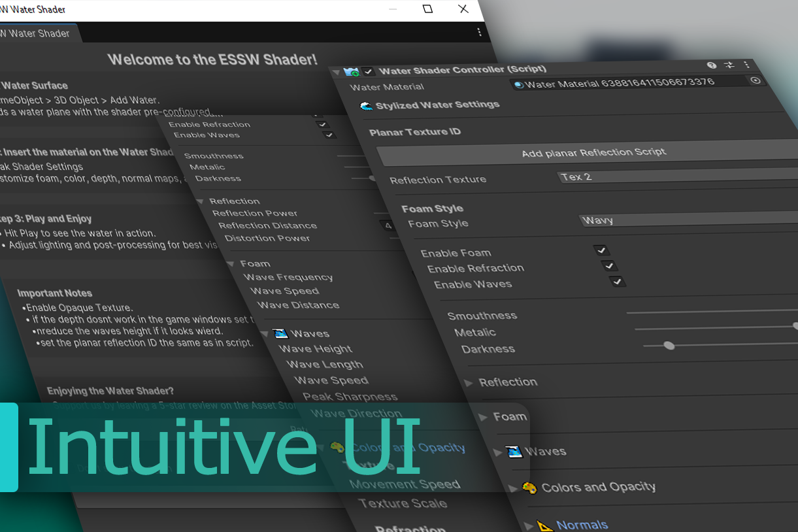The width and height of the screenshot is (798, 532).
Task: Disable Enable Foam in front inspector
Action: tap(601, 250)
